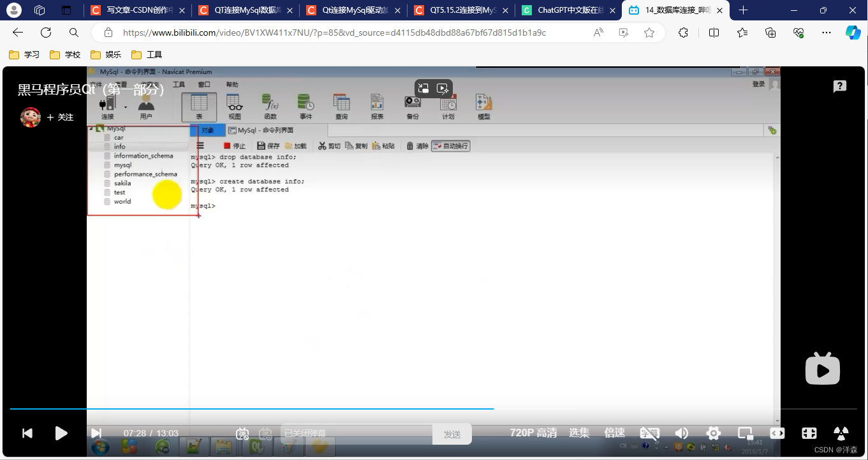
Task: Open a new browser tab
Action: (743, 10)
